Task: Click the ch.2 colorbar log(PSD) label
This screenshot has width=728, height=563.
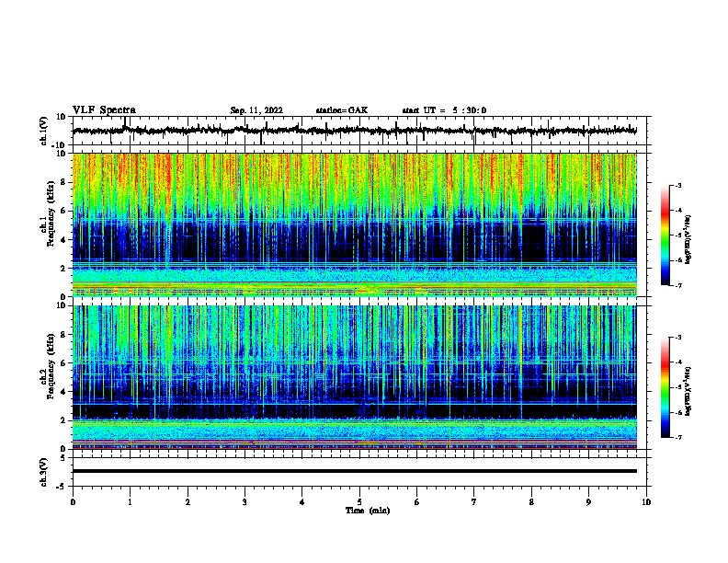Action: tap(688, 391)
